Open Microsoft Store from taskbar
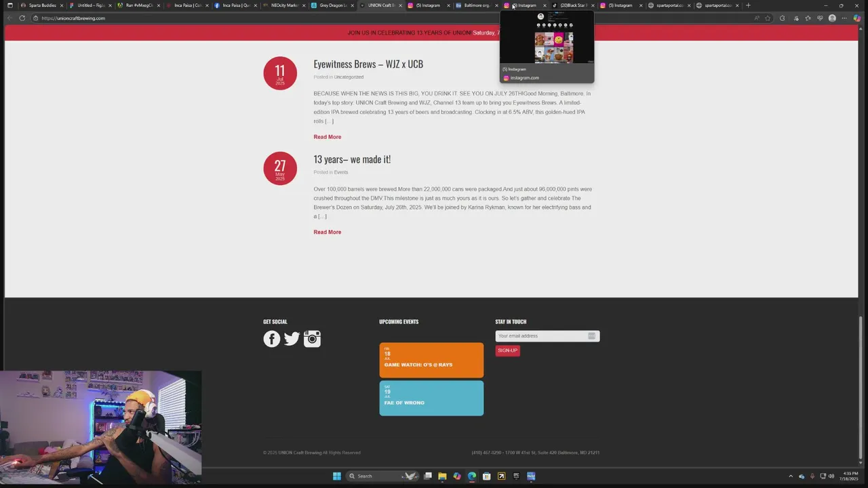 (487, 476)
